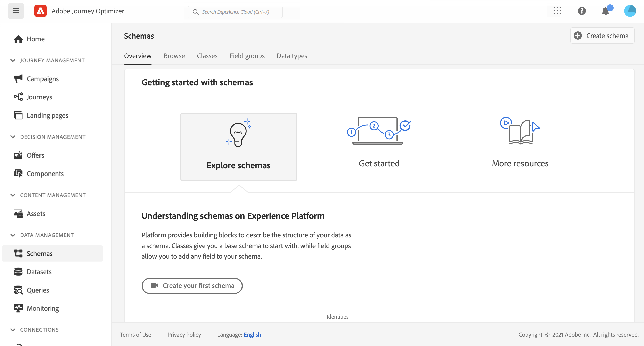Open Journeys from sidebar
This screenshot has width=644, height=346.
tap(39, 97)
